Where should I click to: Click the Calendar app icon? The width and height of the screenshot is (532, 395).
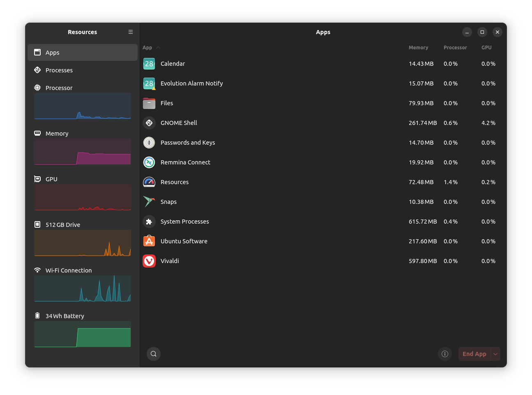point(149,64)
